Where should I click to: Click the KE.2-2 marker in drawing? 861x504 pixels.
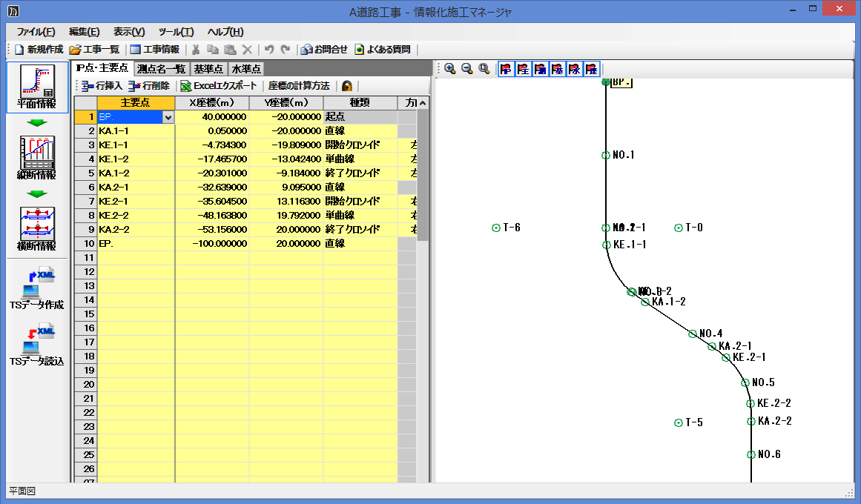coord(750,403)
